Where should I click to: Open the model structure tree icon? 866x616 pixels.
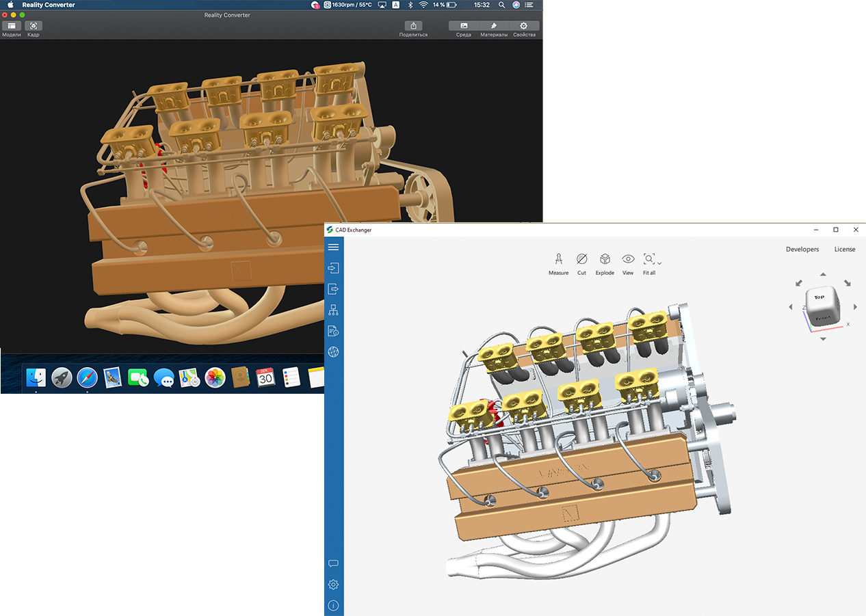coord(333,310)
